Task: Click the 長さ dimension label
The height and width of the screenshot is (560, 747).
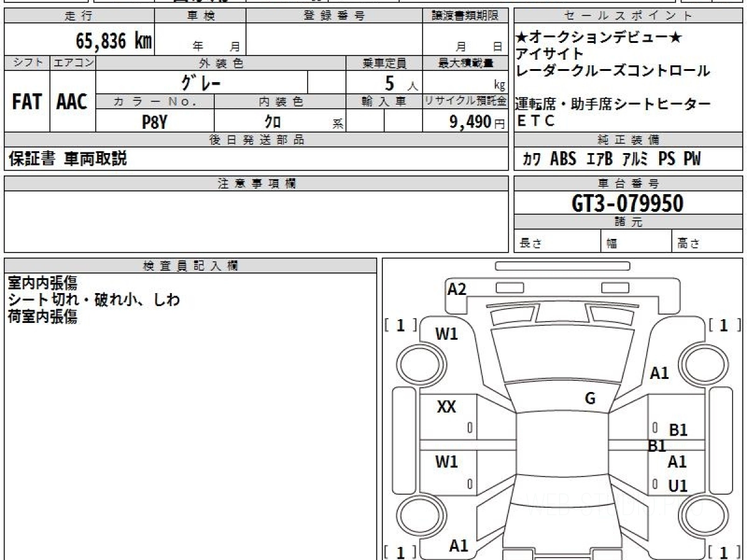Action: [x=531, y=244]
